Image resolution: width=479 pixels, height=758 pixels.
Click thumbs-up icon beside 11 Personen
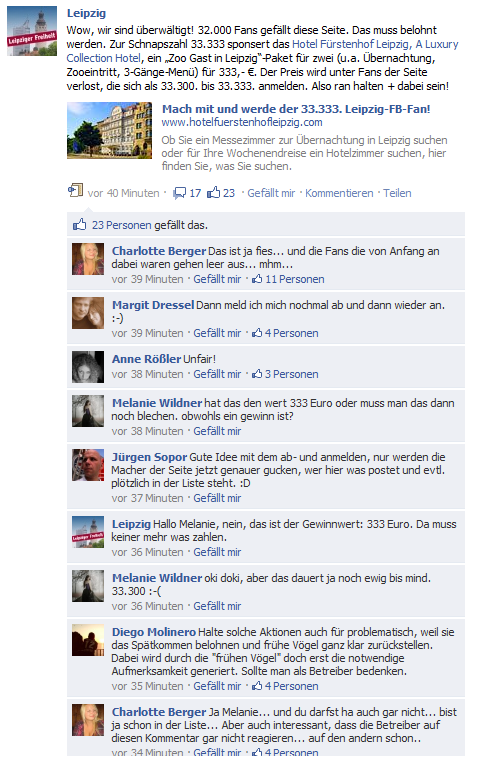point(257,279)
